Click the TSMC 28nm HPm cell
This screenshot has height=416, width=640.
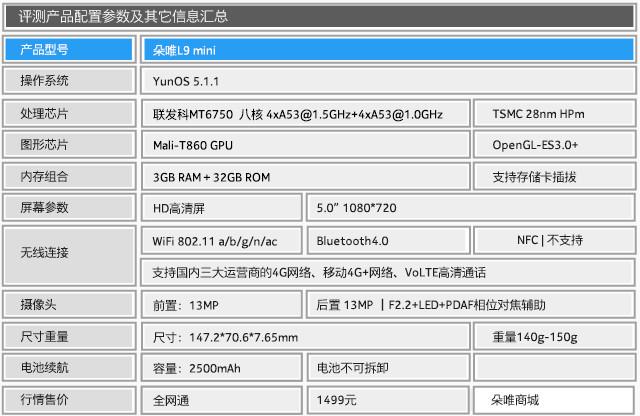[554, 113]
